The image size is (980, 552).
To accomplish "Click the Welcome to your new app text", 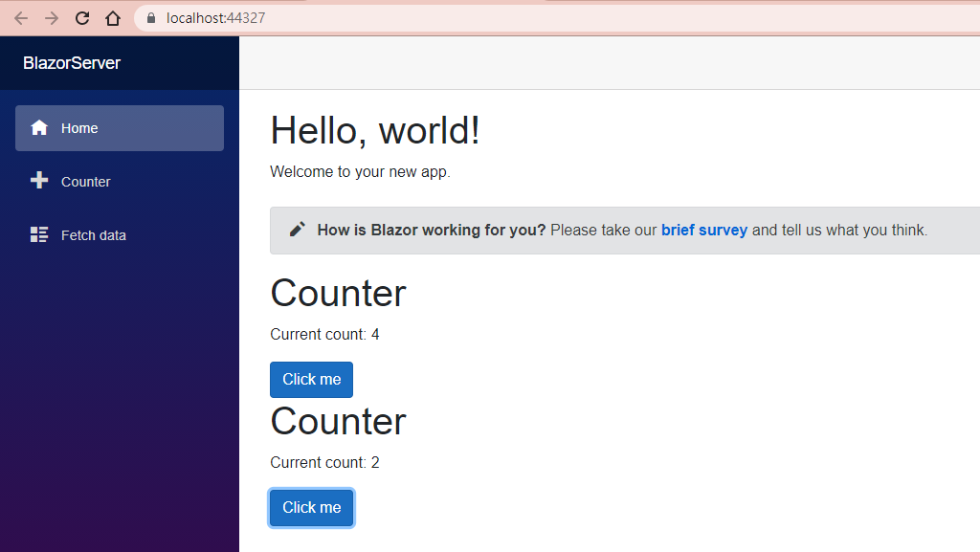I will pyautogui.click(x=360, y=171).
